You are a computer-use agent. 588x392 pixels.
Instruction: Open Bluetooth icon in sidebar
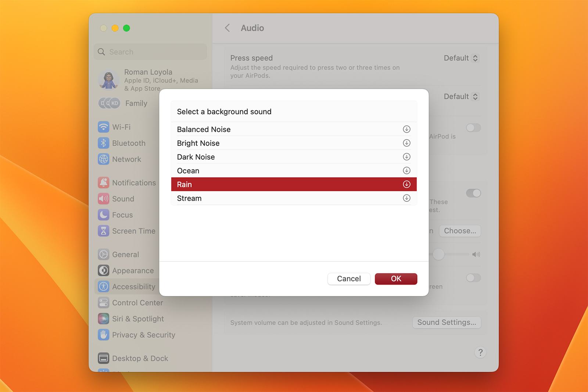point(104,143)
